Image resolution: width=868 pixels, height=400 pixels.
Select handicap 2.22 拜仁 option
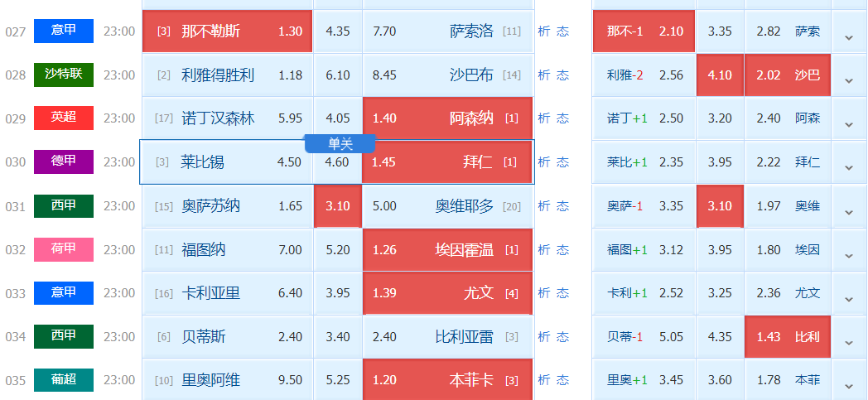click(788, 162)
